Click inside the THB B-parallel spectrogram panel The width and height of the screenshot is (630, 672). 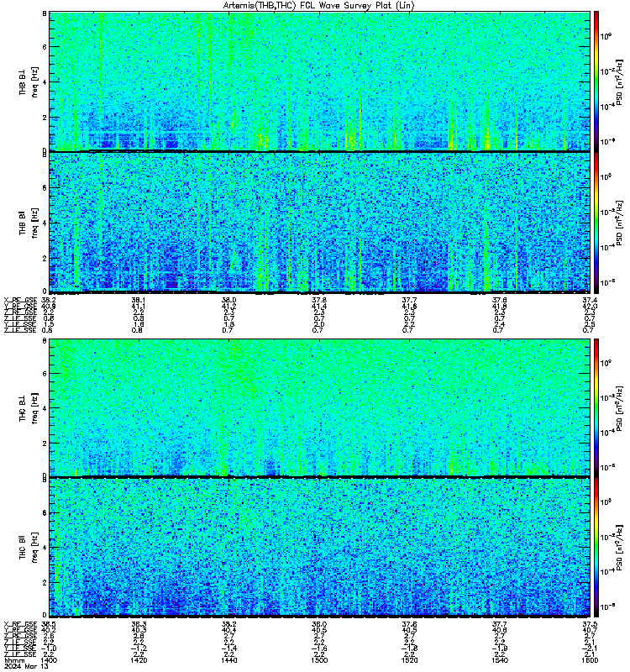coord(319,223)
